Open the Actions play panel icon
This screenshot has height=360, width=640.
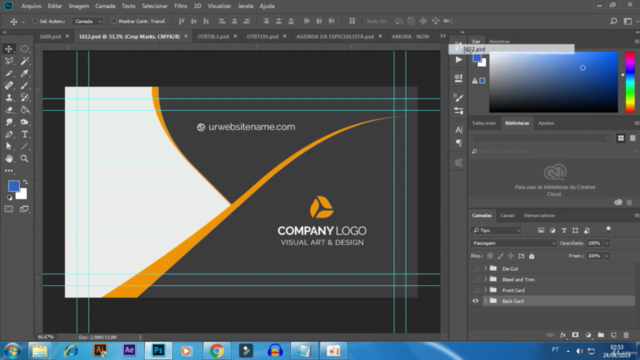point(459,60)
